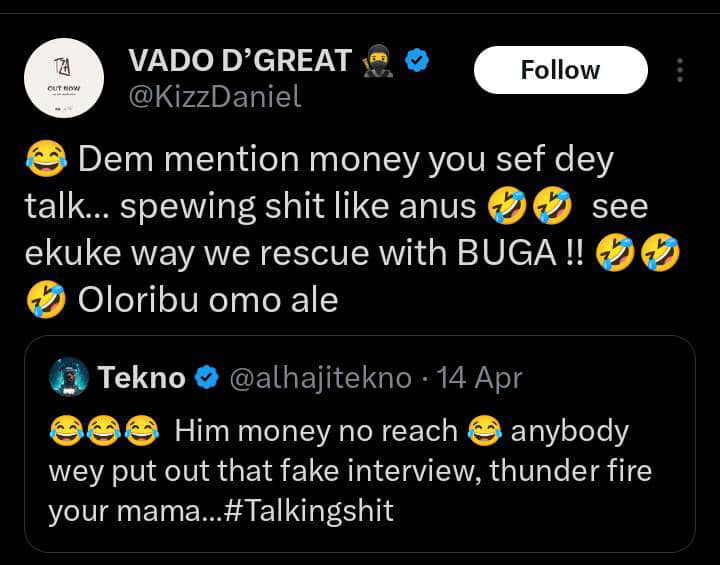Click the laughing emojis after "BUGA !!"
720x565 pixels.
point(637,255)
